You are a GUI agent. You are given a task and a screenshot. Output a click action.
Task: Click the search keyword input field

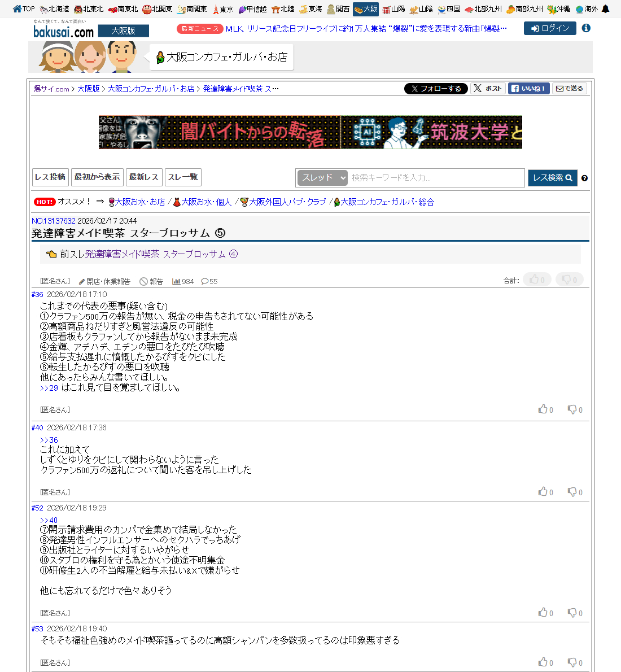(x=436, y=178)
